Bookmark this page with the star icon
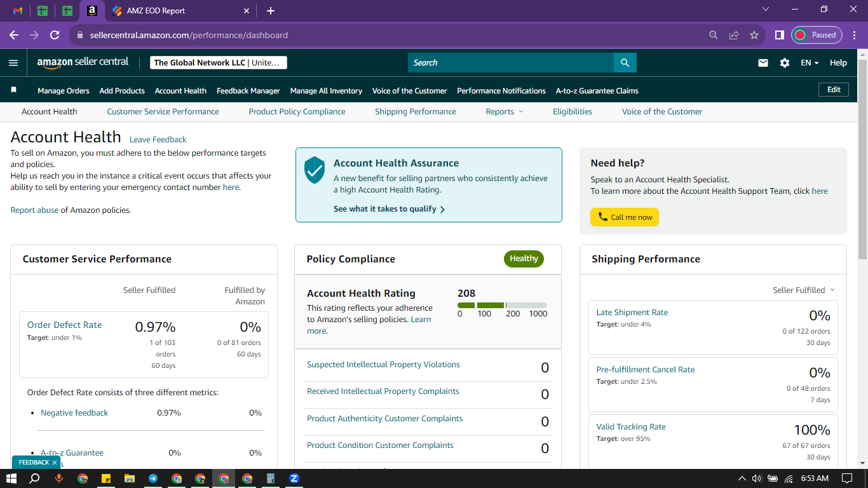Viewport: 868px width, 488px height. point(754,35)
